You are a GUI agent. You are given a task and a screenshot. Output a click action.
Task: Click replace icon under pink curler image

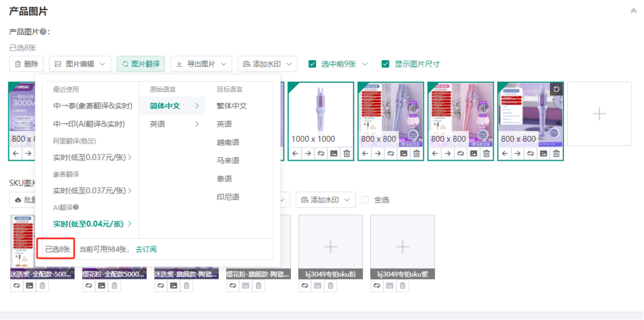tap(460, 153)
